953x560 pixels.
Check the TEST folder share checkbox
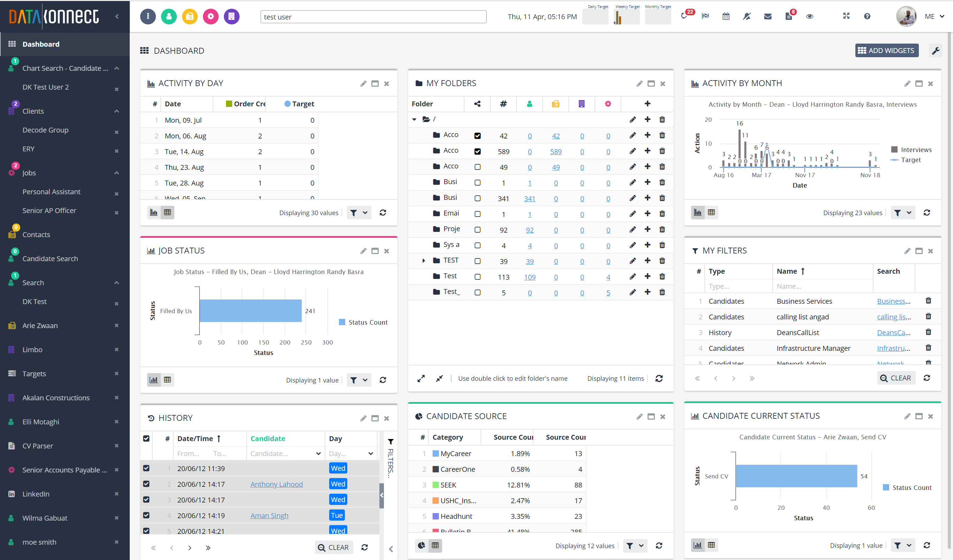[x=477, y=261]
